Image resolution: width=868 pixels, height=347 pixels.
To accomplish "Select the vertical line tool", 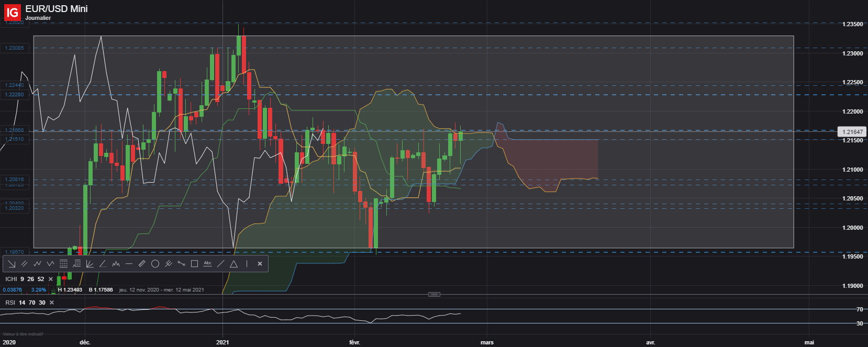I will click(247, 264).
